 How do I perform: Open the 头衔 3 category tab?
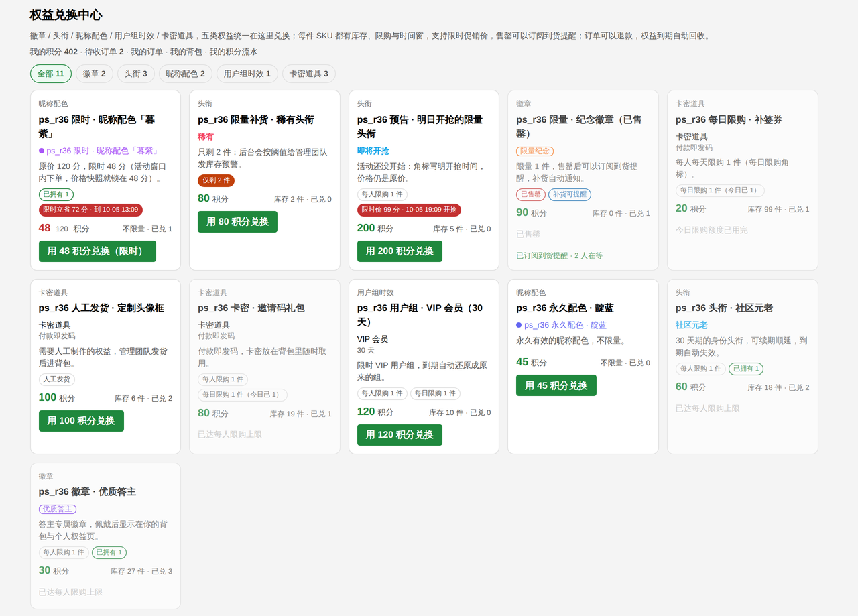pyautogui.click(x=136, y=74)
